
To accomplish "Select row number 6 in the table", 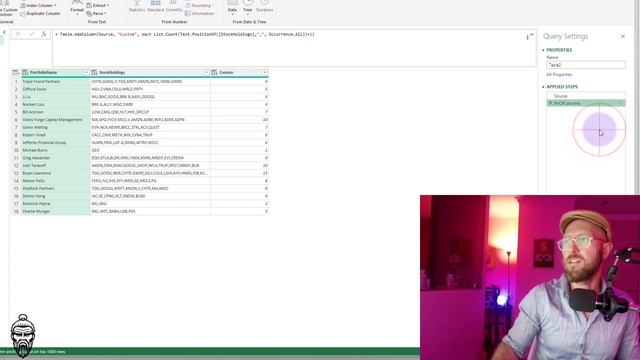I will pos(16,120).
